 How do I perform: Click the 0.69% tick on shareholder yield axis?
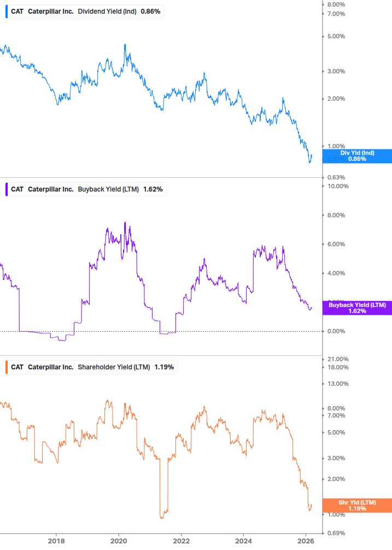click(x=336, y=533)
